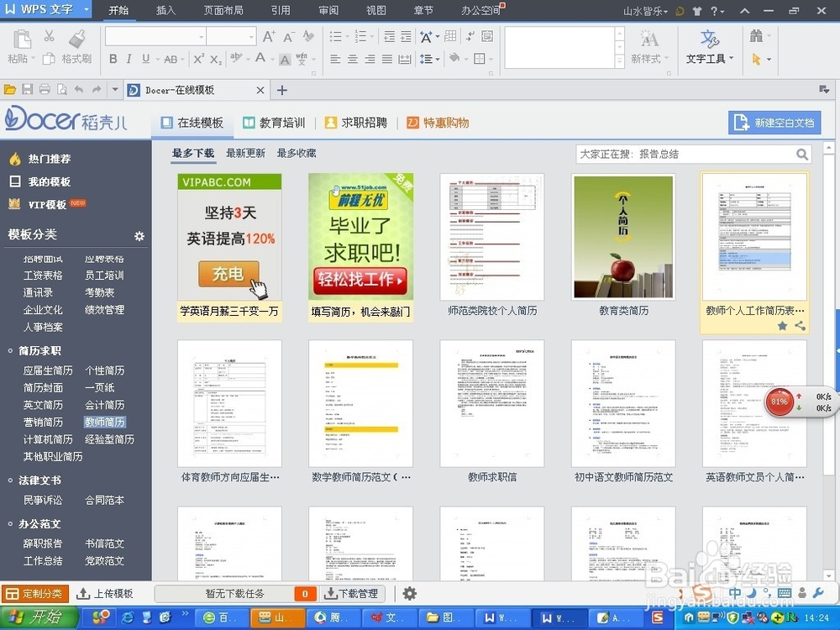Click the red 81% memory ball
The width and height of the screenshot is (840, 630).
[779, 402]
